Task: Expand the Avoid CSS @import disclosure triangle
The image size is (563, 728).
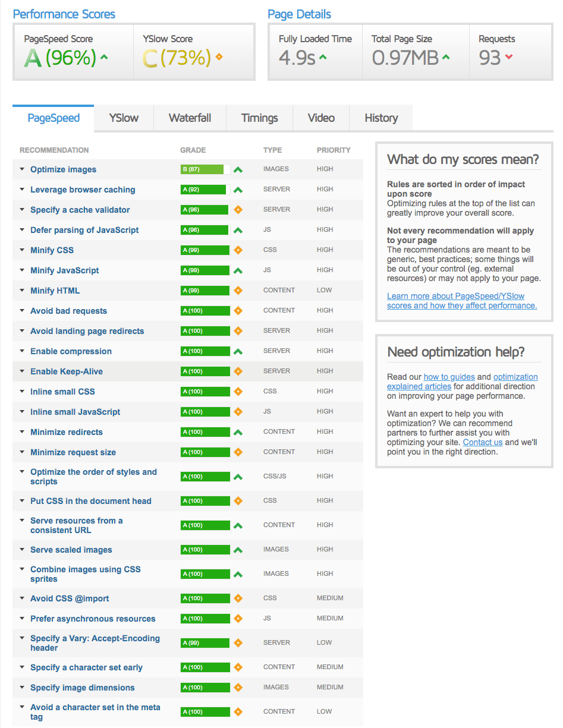Action: pyautogui.click(x=22, y=599)
